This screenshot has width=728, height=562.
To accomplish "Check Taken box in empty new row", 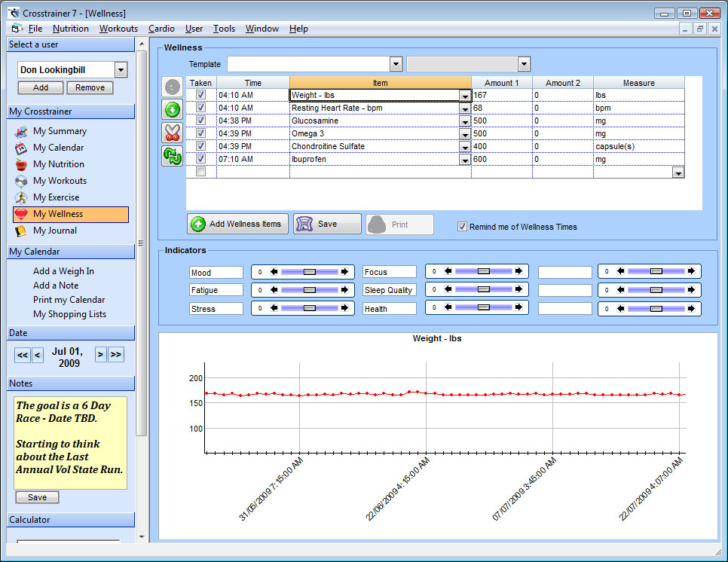I will (201, 173).
